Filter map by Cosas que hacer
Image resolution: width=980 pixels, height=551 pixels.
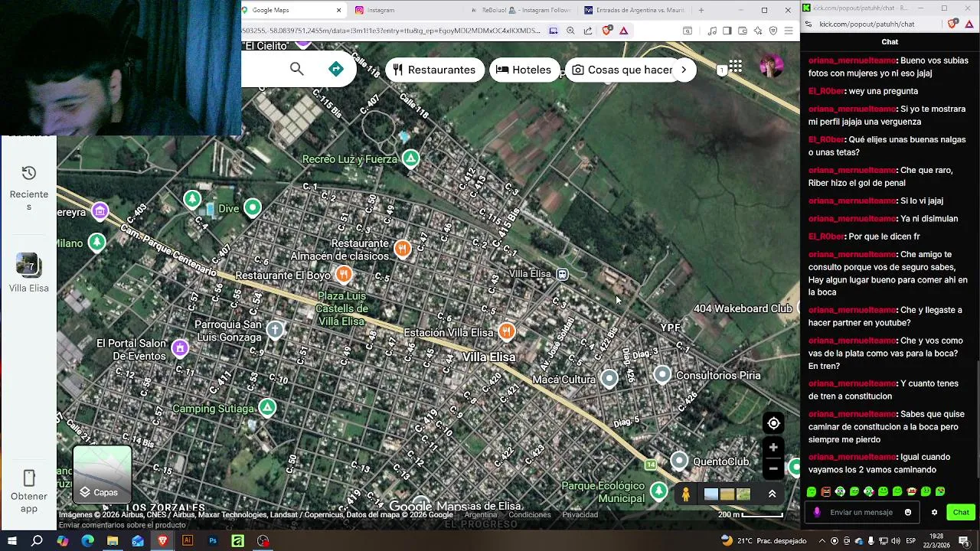pos(623,70)
